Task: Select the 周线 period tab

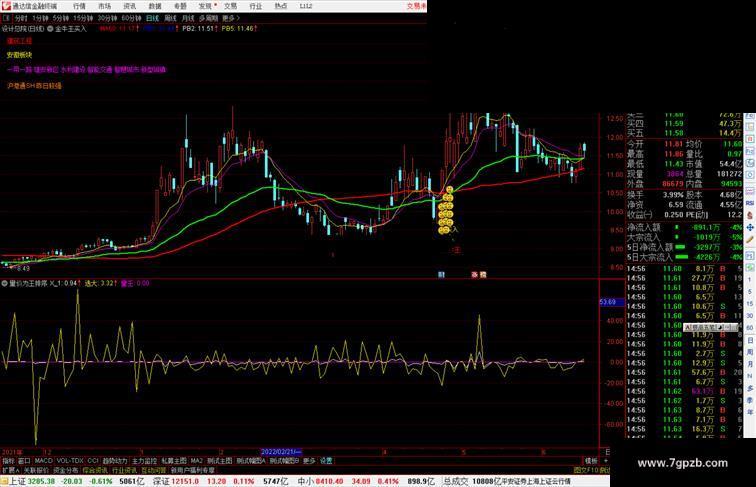Action: (x=171, y=18)
